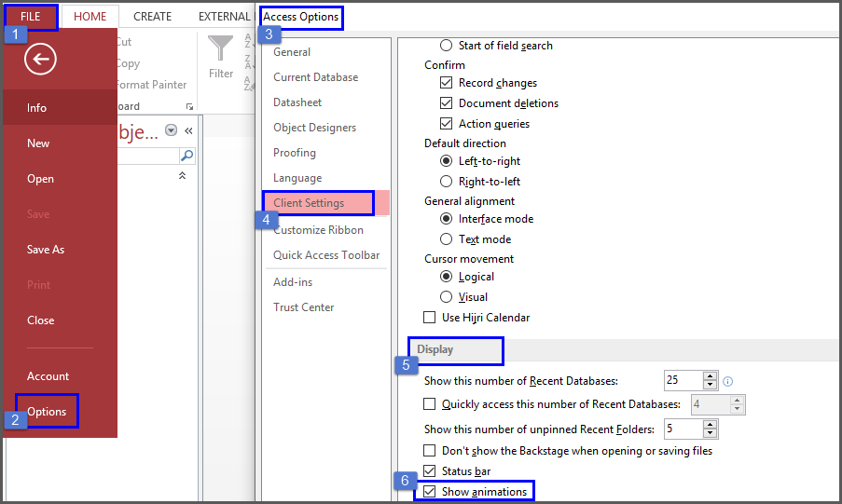842x504 pixels.
Task: Click the Filter funnel icon
Action: [x=221, y=48]
